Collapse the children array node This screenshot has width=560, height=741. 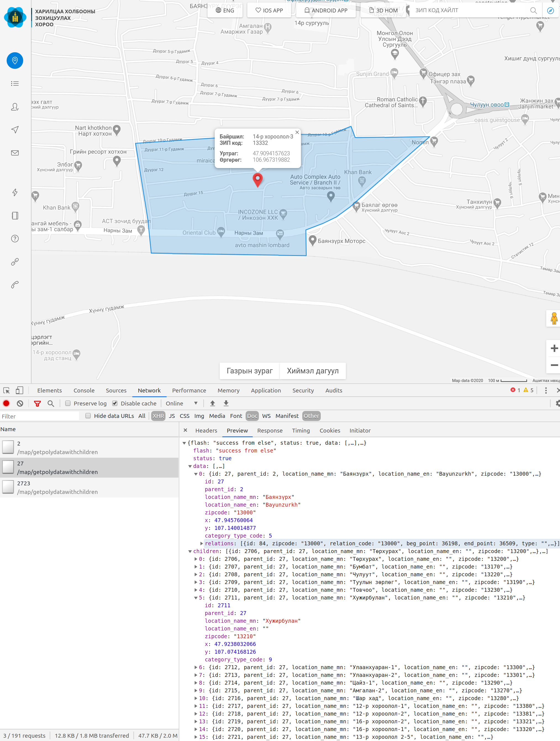tap(190, 551)
